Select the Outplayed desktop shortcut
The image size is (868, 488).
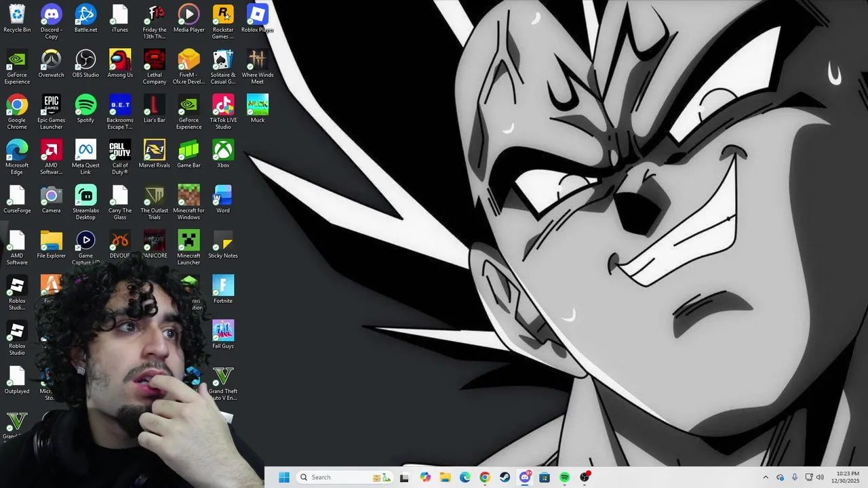(x=17, y=381)
